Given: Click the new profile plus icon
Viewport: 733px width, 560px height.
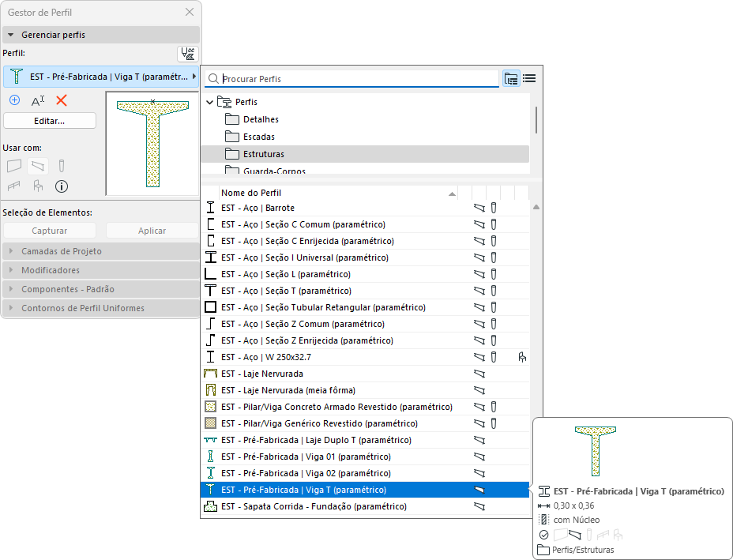Looking at the screenshot, I should click(14, 100).
